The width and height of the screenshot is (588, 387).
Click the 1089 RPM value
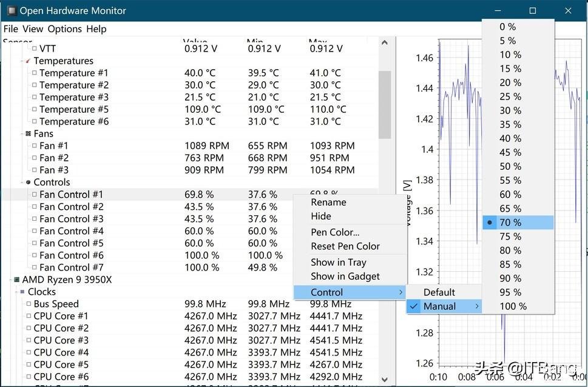point(207,146)
